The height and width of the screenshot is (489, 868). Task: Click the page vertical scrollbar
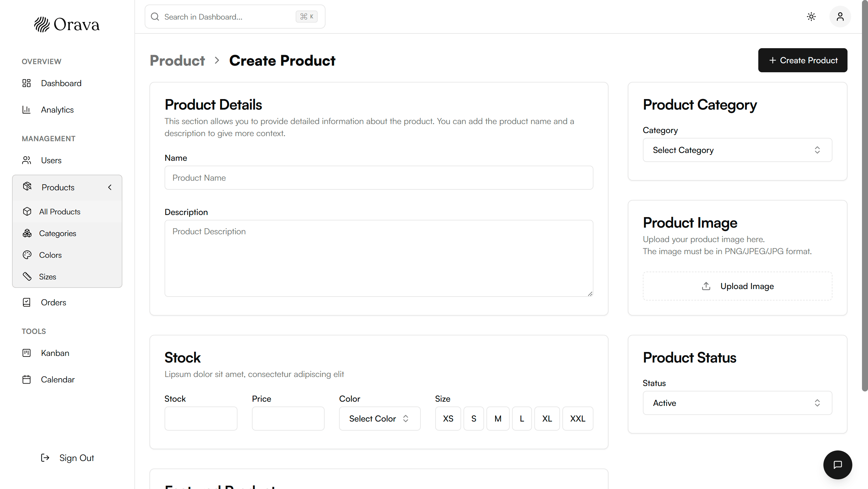point(865,196)
